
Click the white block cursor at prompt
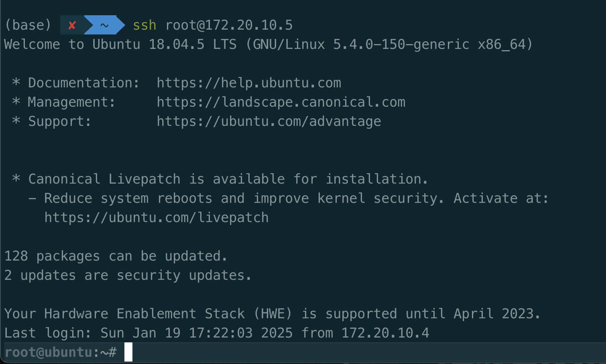point(128,352)
